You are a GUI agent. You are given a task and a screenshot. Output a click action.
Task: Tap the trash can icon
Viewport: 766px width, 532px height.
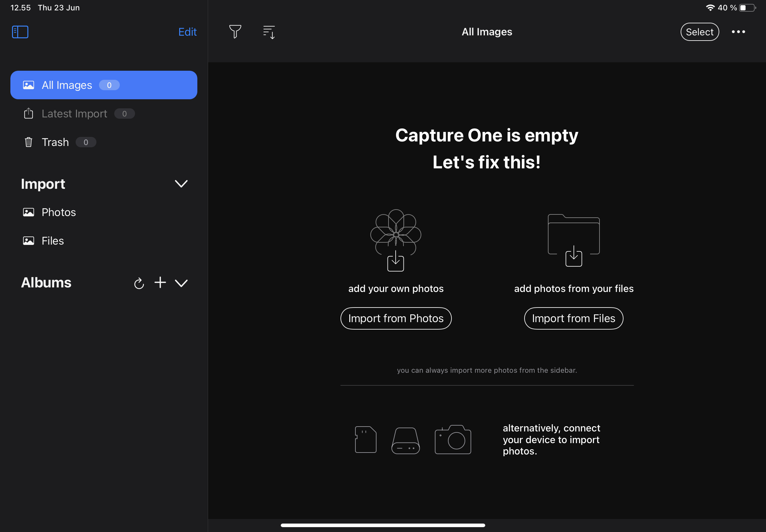pyautogui.click(x=28, y=142)
